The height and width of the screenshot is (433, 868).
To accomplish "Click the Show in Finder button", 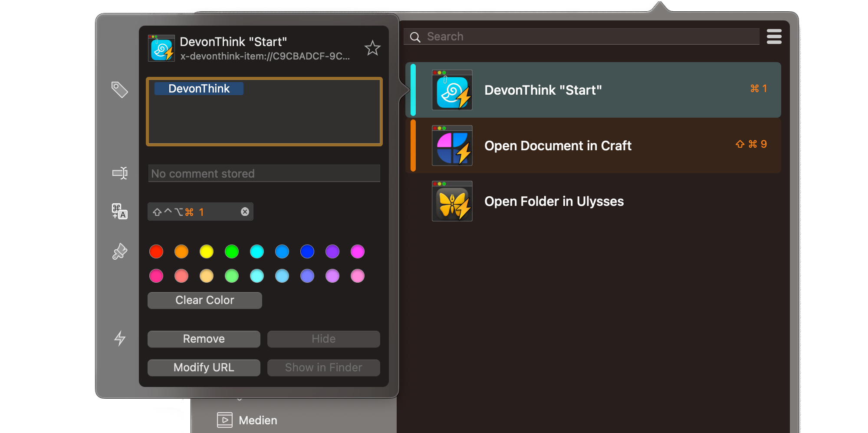I will click(324, 368).
